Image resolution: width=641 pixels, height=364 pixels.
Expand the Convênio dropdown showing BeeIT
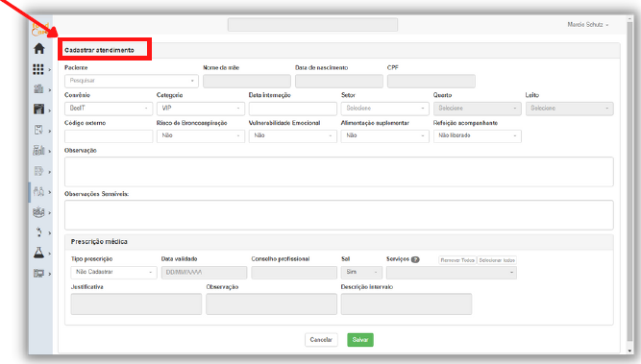(x=109, y=109)
